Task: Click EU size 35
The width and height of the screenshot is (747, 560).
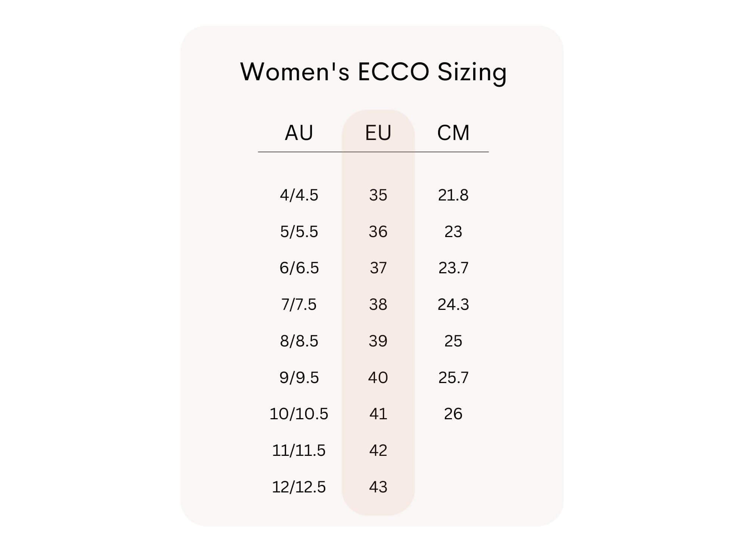Action: tap(378, 195)
